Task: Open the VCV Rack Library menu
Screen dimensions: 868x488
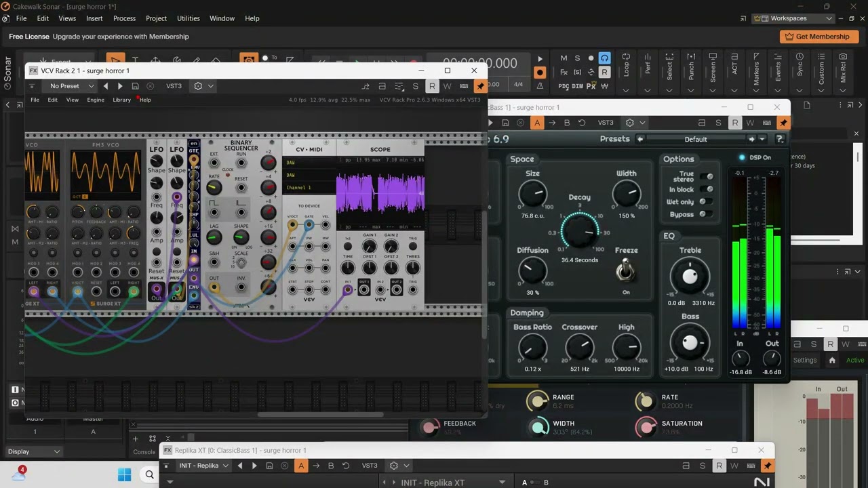Action: 121,100
